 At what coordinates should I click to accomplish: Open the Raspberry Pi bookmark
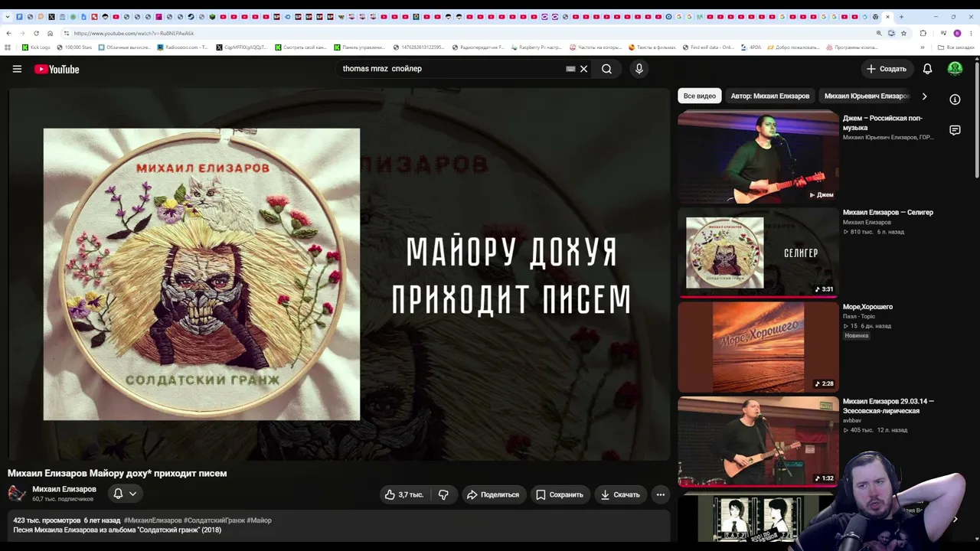pyautogui.click(x=536, y=47)
